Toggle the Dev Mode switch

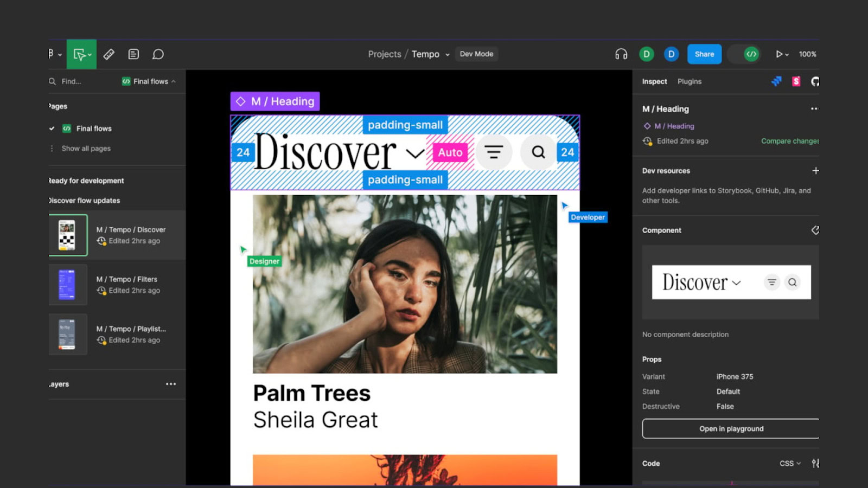(744, 54)
